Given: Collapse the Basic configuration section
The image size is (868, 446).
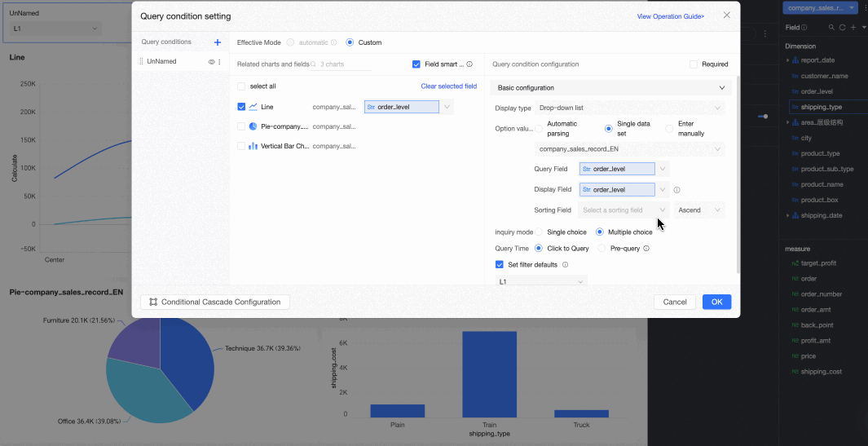Looking at the screenshot, I should coord(721,88).
